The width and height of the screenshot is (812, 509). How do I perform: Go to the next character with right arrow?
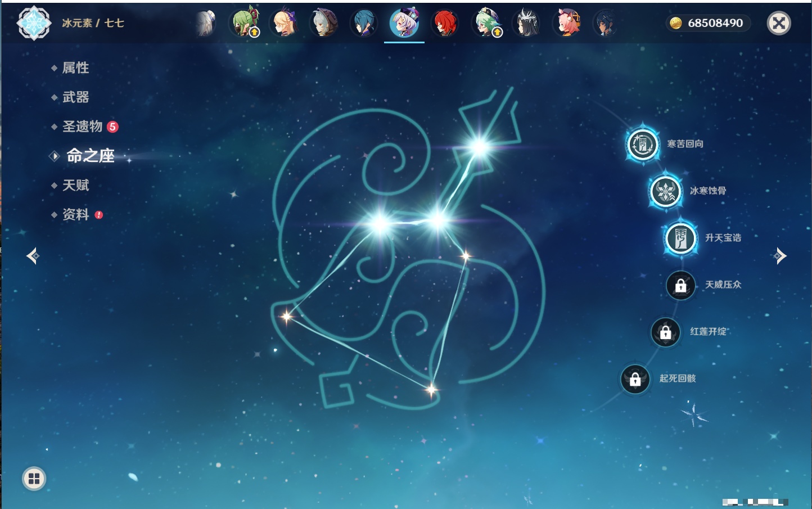point(780,256)
